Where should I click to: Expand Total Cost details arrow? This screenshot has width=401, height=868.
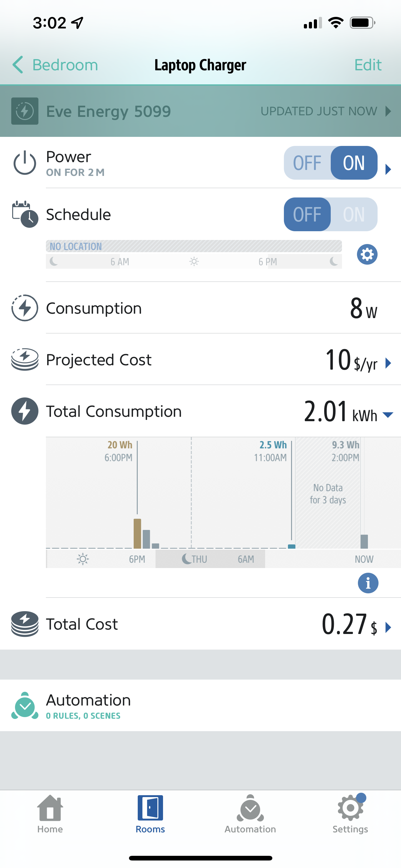[x=388, y=627]
